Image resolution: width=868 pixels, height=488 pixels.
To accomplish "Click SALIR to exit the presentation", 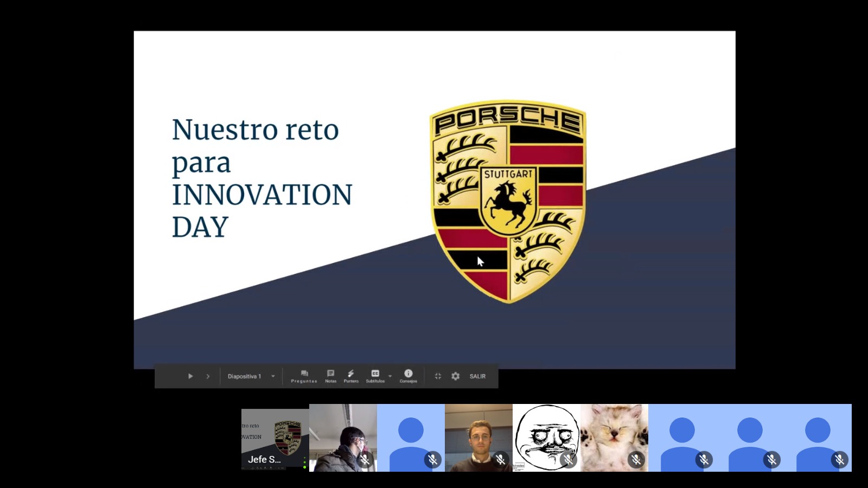I will click(477, 376).
